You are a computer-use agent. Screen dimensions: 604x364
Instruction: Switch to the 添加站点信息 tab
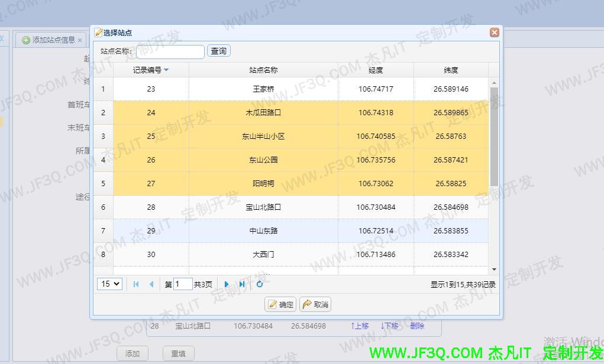(53, 40)
